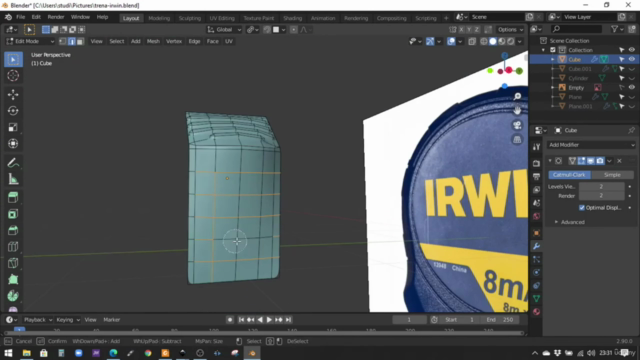Enable vertex select mode
The width and height of the screenshot is (640, 360).
pos(62,41)
